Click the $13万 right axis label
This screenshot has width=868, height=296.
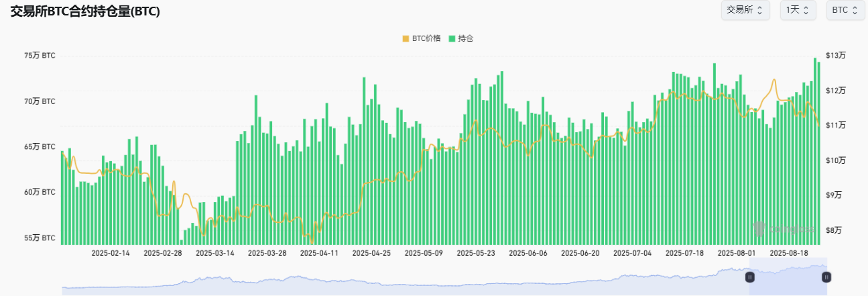click(x=835, y=56)
